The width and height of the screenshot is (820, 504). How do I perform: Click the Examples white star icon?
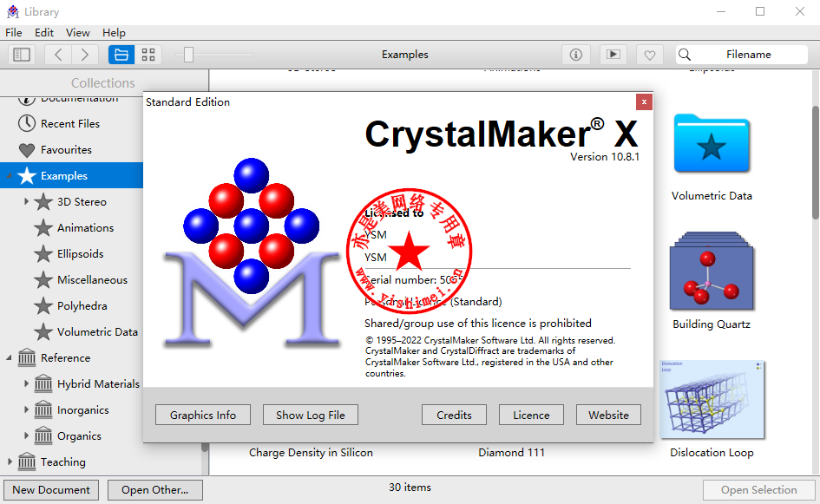27,176
